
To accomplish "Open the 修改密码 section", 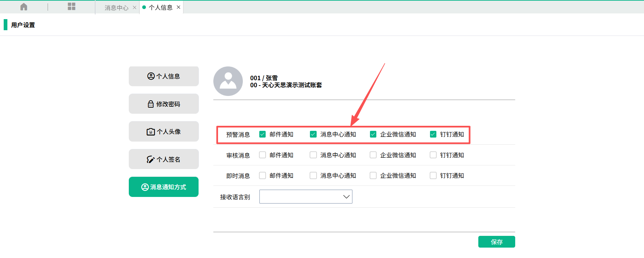I will [164, 104].
